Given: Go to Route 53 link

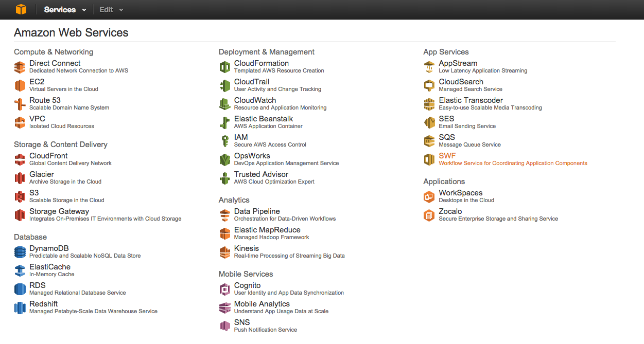Looking at the screenshot, I should pyautogui.click(x=45, y=100).
